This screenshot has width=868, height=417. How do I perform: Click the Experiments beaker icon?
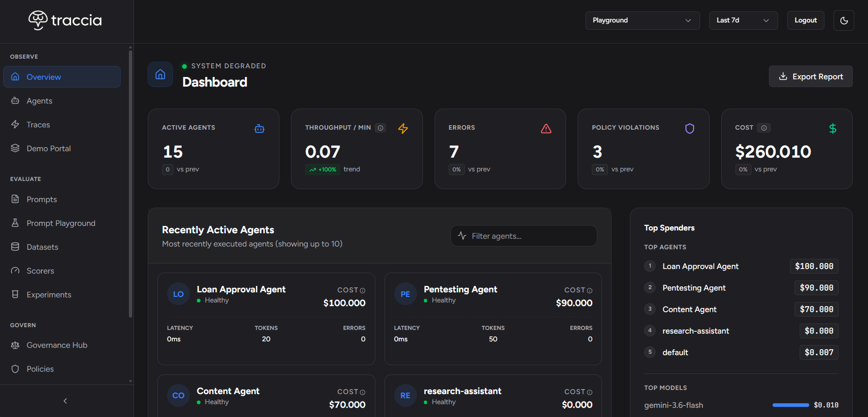15,295
